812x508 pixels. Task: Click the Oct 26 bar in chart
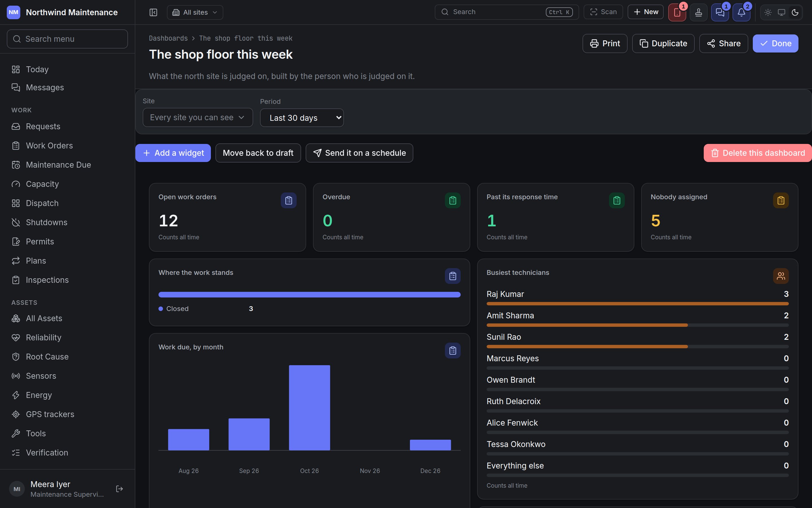point(309,408)
